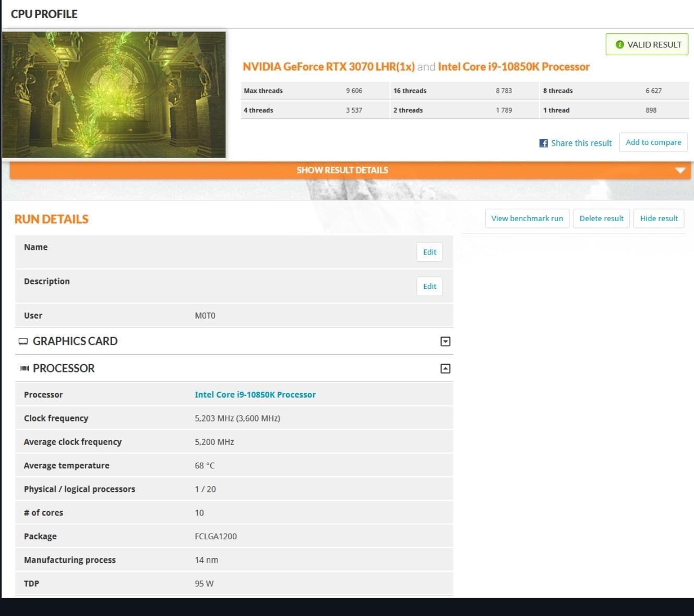Click the average temperature value 68 °C
The image size is (694, 616).
tap(205, 465)
